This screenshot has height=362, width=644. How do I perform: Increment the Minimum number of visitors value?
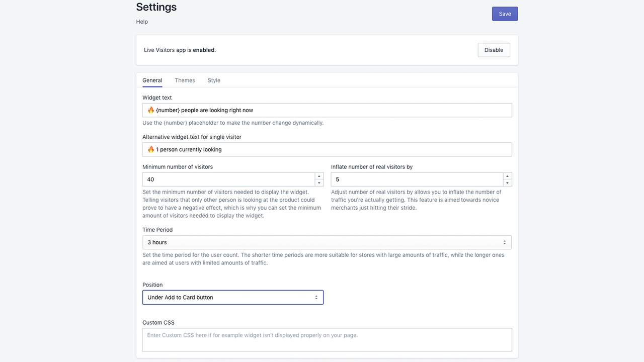(x=319, y=176)
